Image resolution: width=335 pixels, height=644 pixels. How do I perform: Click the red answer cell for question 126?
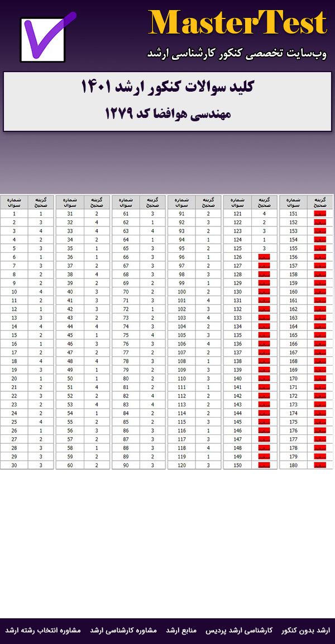[264, 257]
